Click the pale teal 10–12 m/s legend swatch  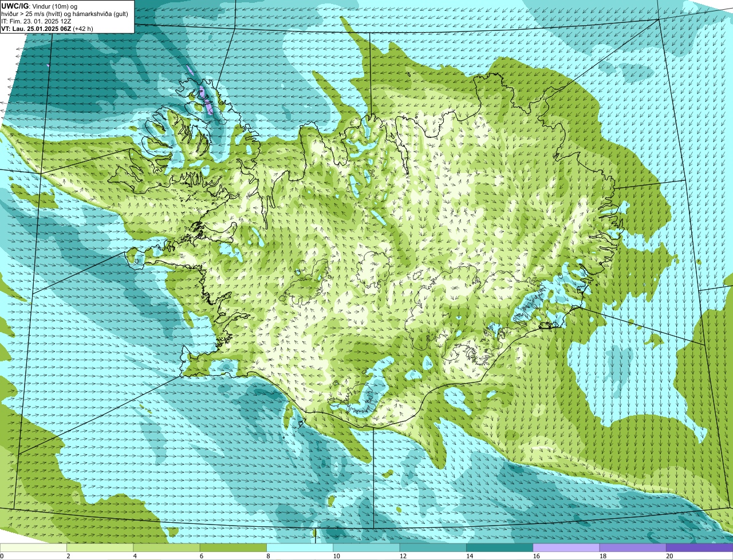(x=366, y=548)
